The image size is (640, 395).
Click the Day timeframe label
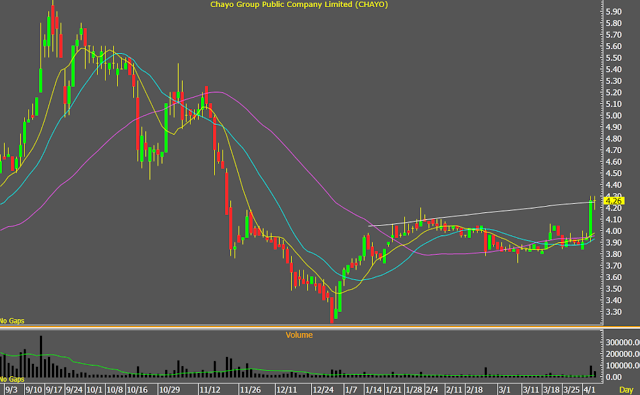626,390
